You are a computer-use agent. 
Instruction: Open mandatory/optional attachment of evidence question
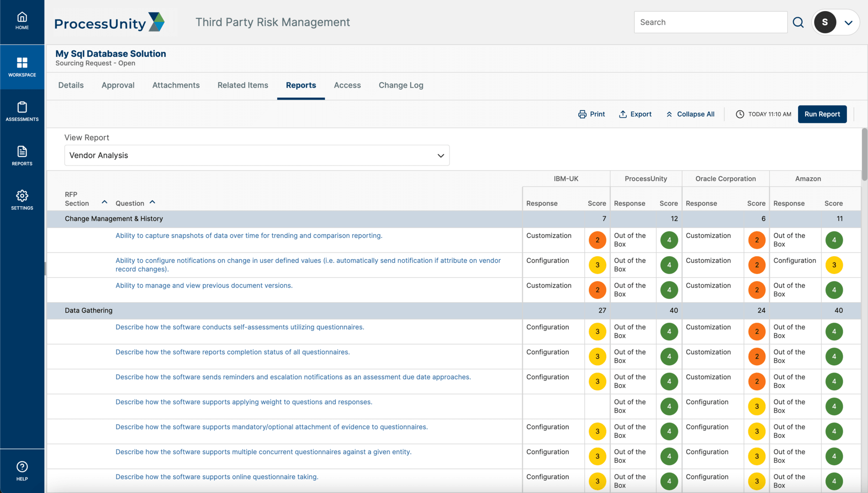[x=271, y=427]
